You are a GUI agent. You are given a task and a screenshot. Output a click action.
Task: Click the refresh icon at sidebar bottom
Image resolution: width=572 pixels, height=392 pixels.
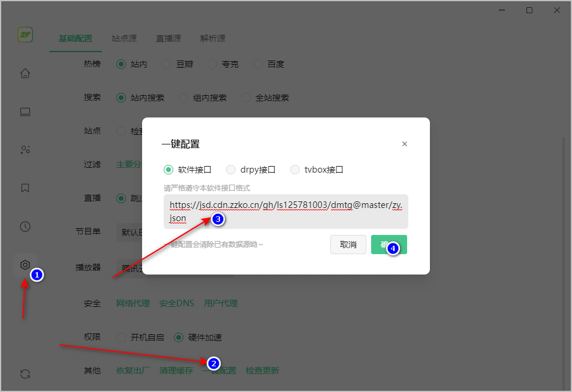(25, 374)
